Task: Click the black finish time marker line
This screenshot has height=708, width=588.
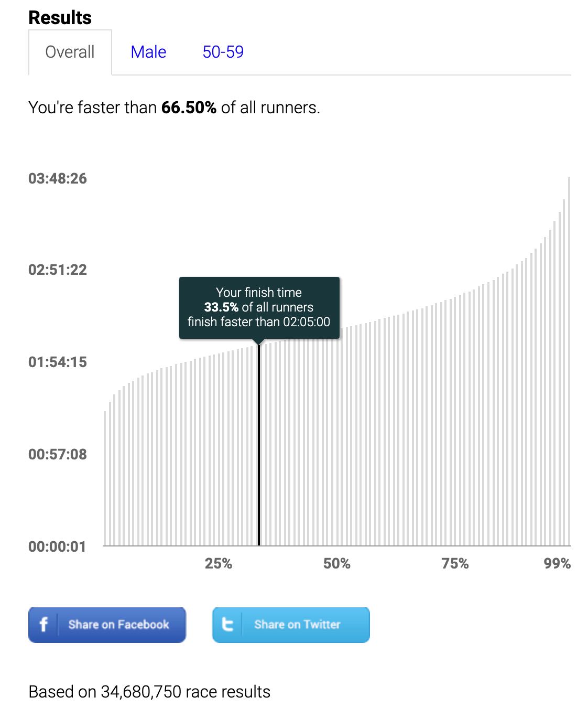Action: [x=259, y=446]
